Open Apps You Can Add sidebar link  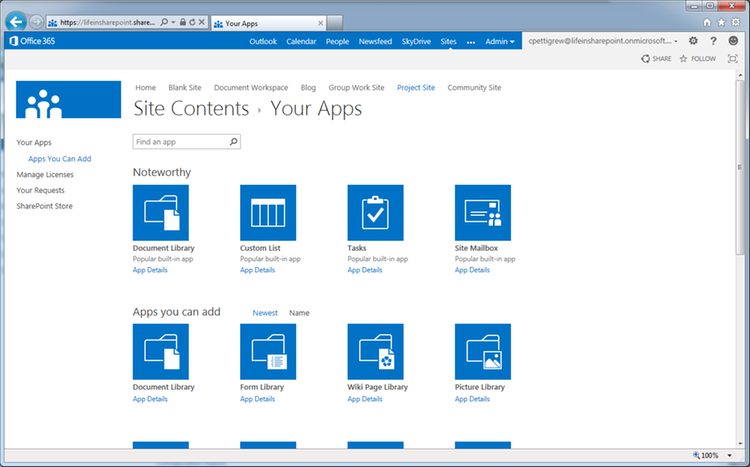(60, 159)
